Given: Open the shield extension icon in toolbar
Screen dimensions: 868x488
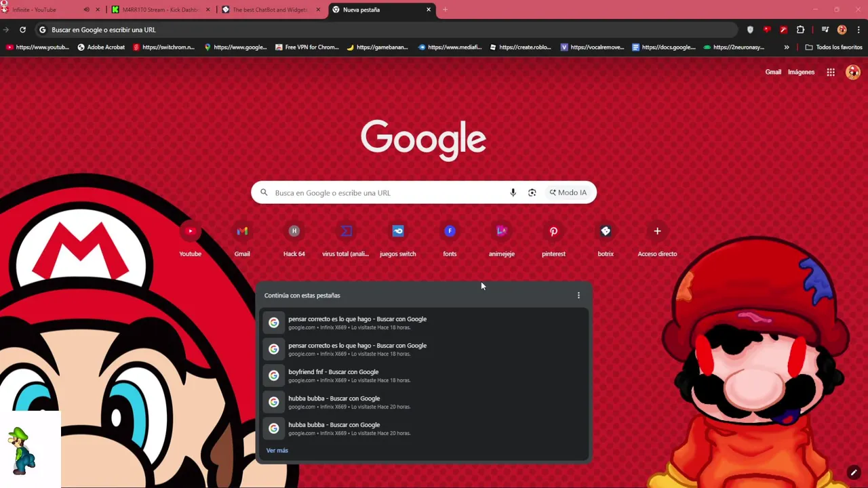Looking at the screenshot, I should pos(750,30).
